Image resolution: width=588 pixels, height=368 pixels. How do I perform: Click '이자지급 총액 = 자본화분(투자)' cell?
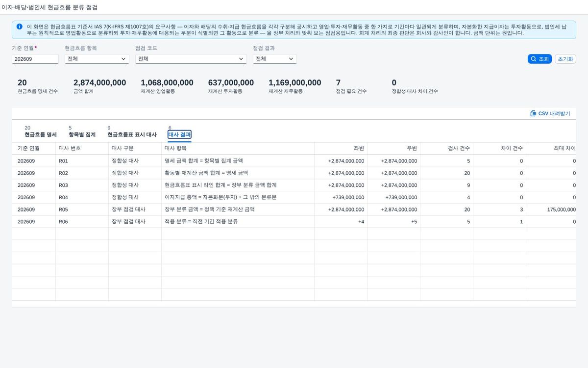(x=238, y=197)
